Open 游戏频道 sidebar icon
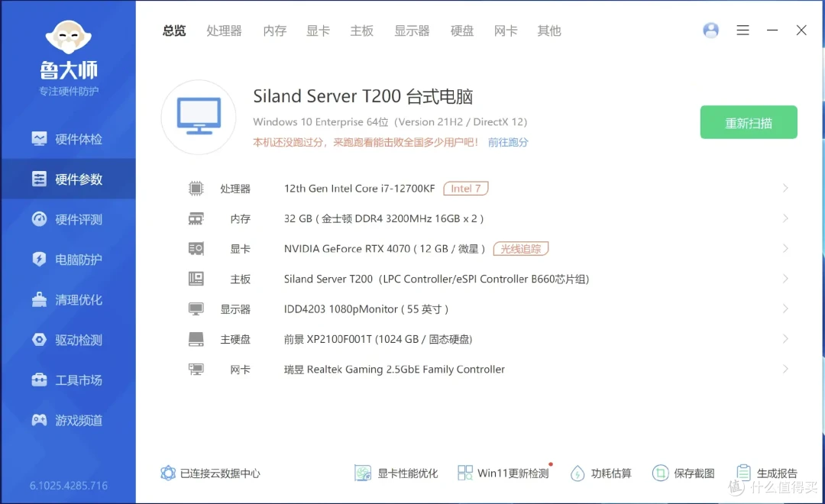This screenshot has height=504, width=825. click(x=39, y=420)
